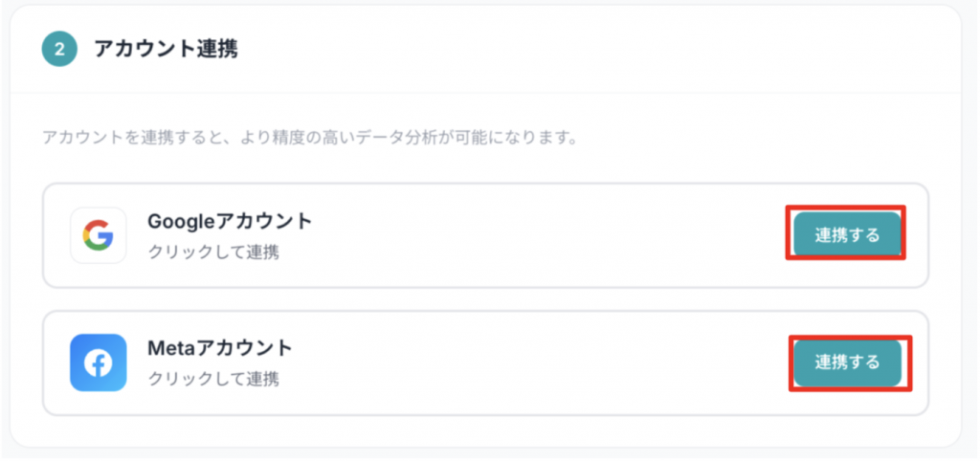Click クリックして連携 under Googleアカウント
Screen dimensions: 980x461
(x=213, y=252)
